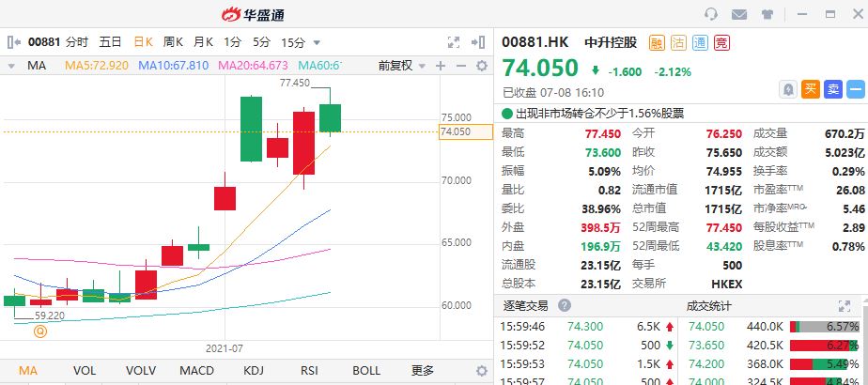
Task: Switch to 周K weekly chart tab
Action: pos(173,42)
